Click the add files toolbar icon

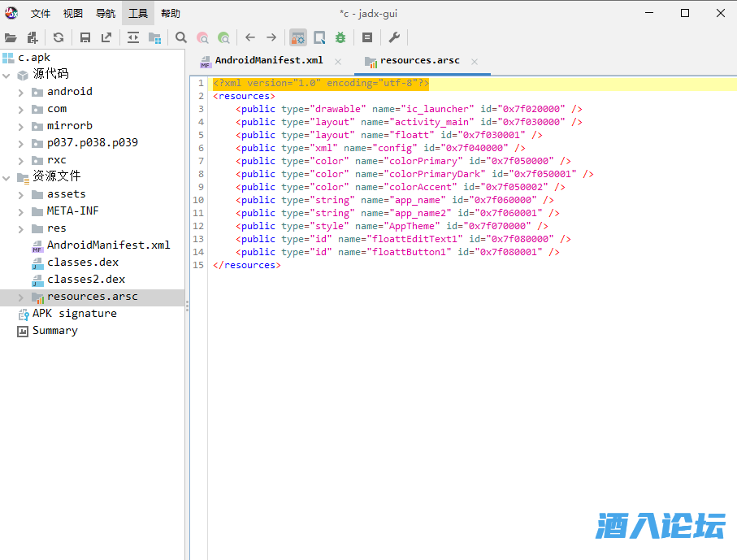(x=33, y=37)
